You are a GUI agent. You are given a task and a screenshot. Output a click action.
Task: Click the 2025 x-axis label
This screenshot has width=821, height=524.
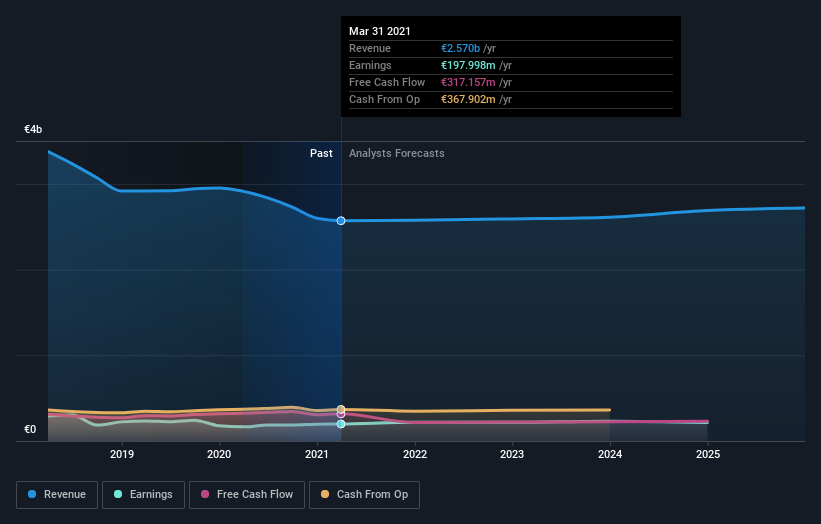(x=708, y=454)
